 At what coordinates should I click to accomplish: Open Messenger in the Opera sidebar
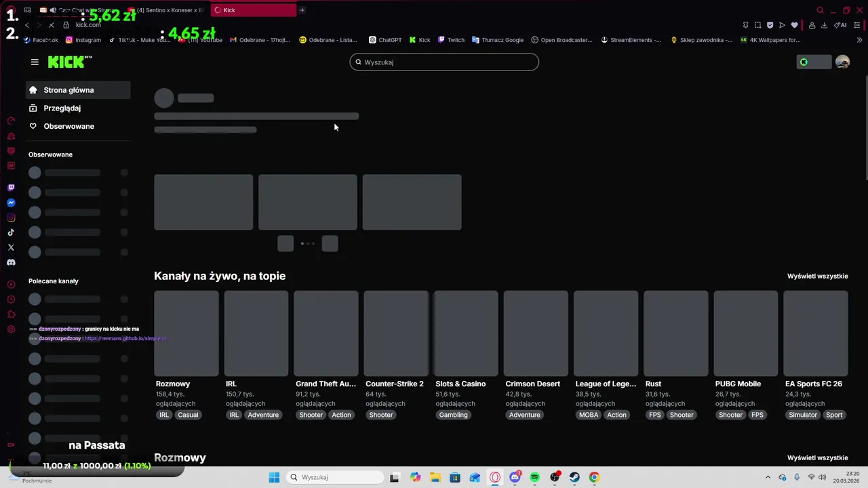[11, 203]
